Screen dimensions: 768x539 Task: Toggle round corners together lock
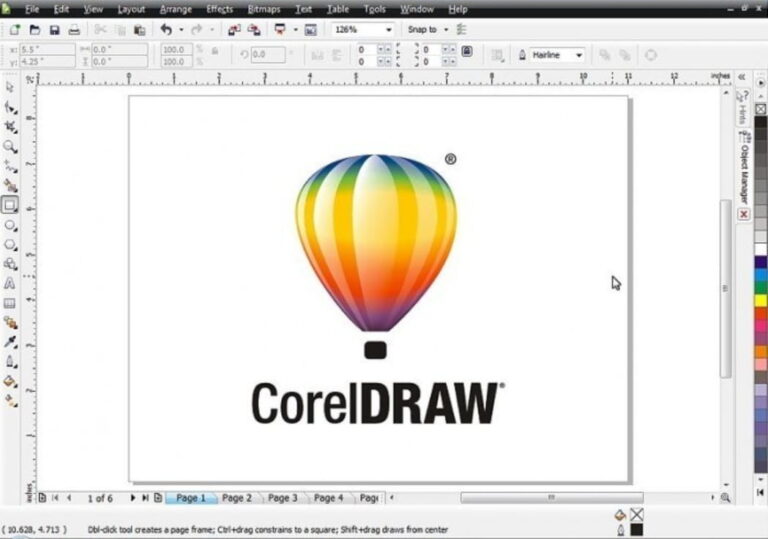[467, 51]
